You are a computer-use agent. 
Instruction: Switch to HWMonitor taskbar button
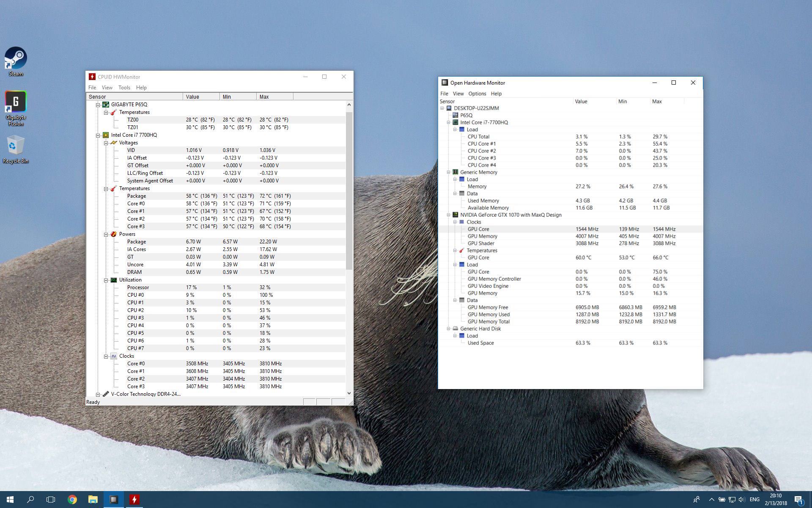click(x=134, y=500)
